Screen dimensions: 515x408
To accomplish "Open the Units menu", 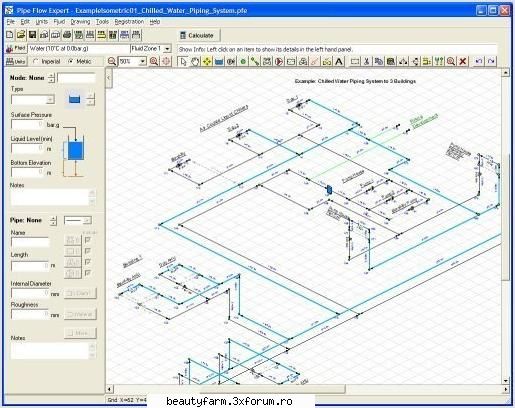I will (42, 22).
